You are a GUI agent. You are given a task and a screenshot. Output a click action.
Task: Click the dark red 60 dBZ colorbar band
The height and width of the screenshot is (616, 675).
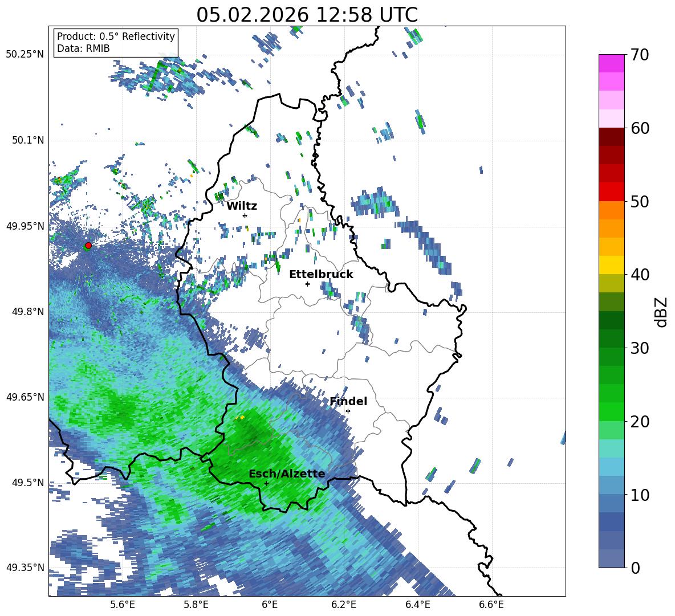click(x=611, y=136)
